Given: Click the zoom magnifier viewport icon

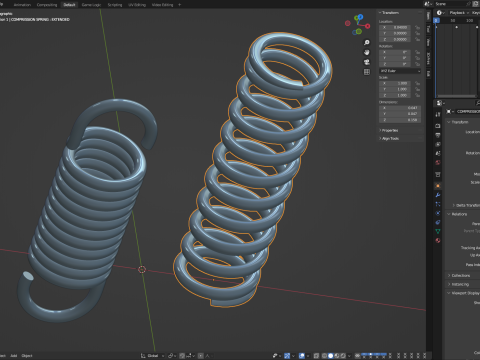Looking at the screenshot, I should pyautogui.click(x=367, y=42).
